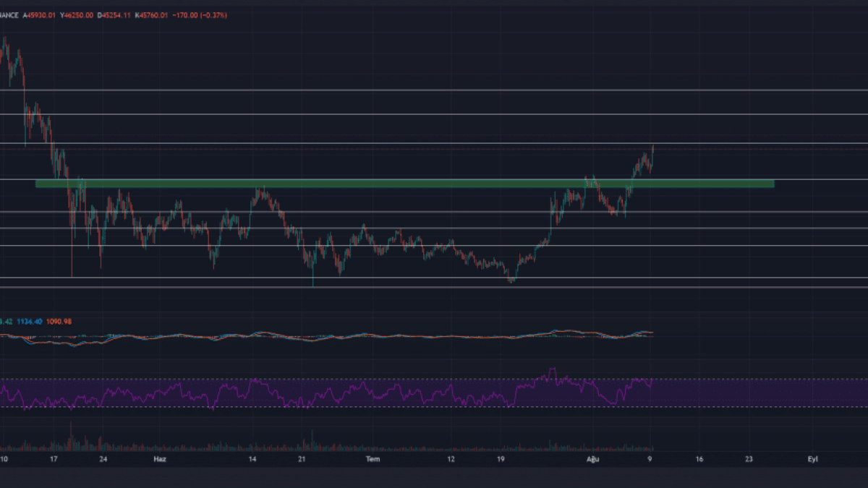
Task: Click the 23 date on time axis
Action: [749, 458]
